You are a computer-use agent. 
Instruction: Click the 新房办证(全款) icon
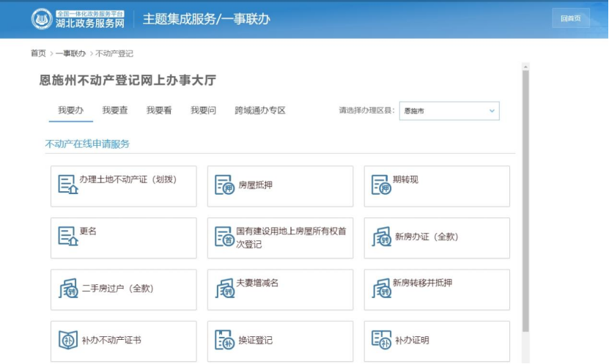pos(381,237)
